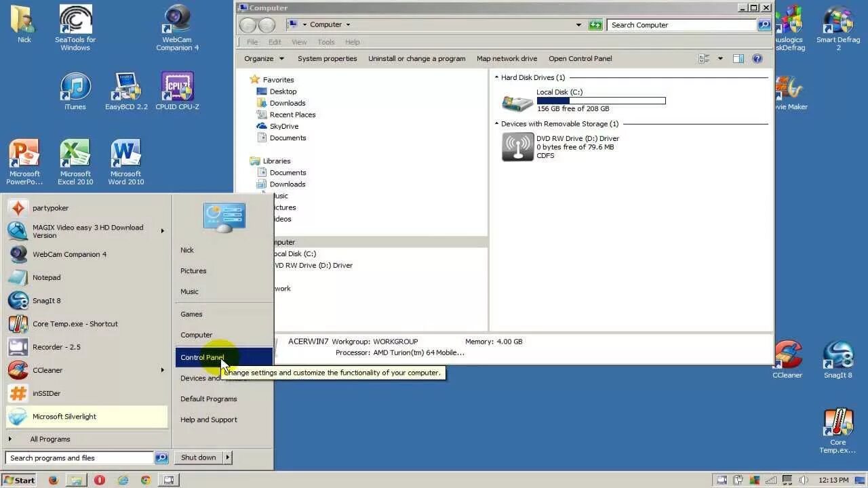The image size is (868, 488).
Task: Select Control Panel in Start menu
Action: 224,357
